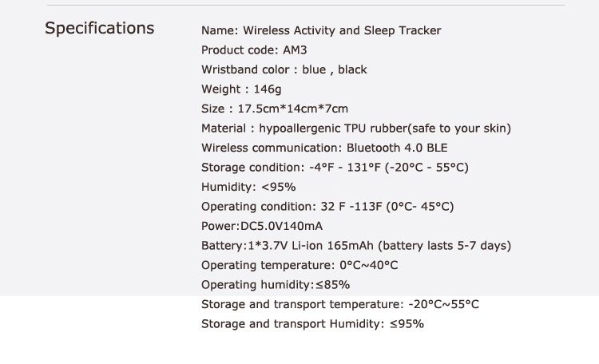Select the word black in wristband colors

(352, 69)
